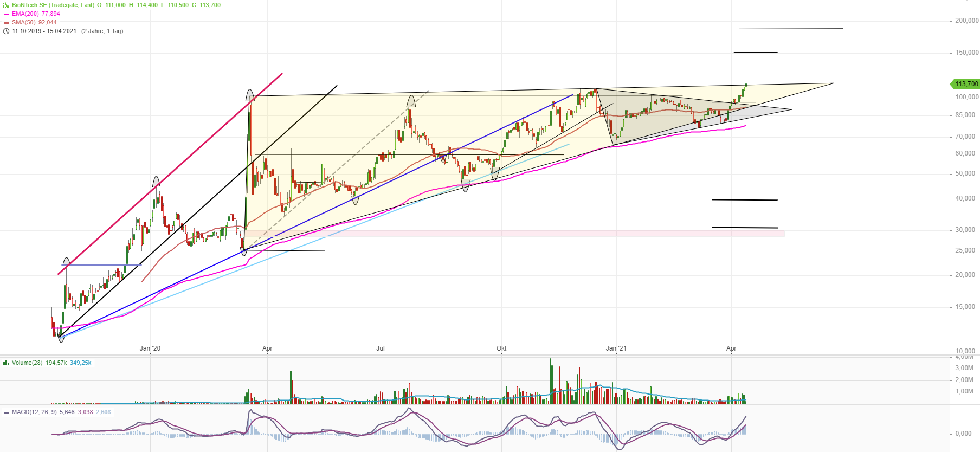The image size is (980, 452).
Task: Click the "Jul" time axis label
Action: coord(381,348)
